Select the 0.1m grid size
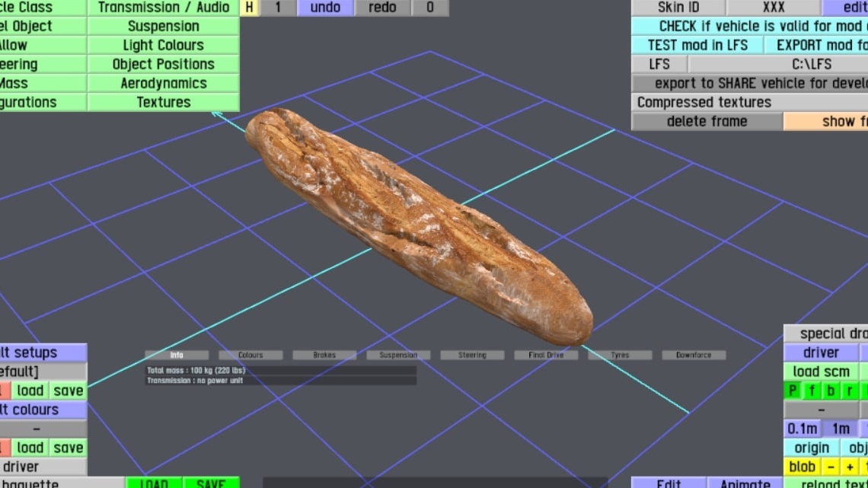The height and width of the screenshot is (488, 868). click(802, 429)
